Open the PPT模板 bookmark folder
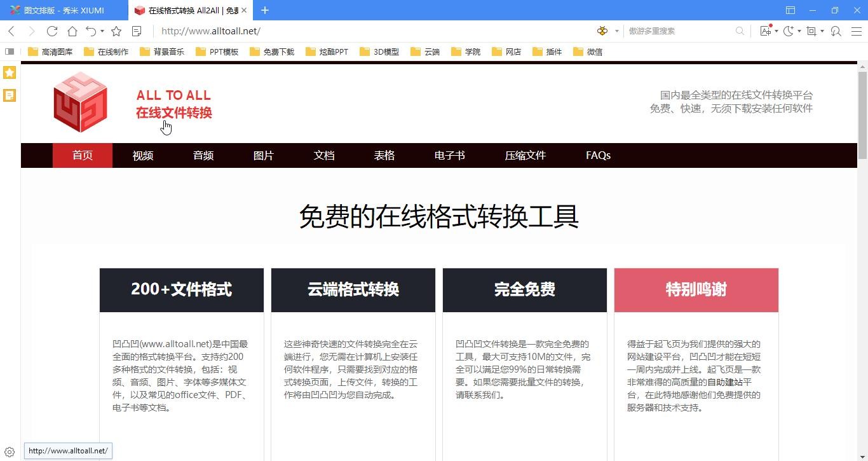 (217, 52)
